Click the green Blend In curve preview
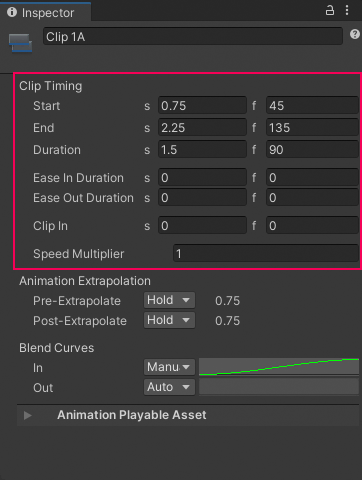Screen dimensions: 362x480 279,367
